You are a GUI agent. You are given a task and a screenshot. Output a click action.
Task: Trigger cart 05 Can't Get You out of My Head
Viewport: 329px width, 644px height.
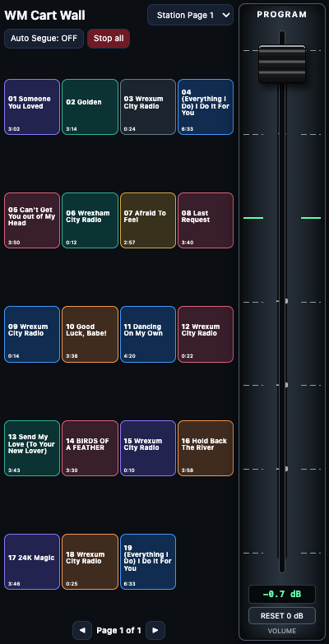tap(32, 220)
